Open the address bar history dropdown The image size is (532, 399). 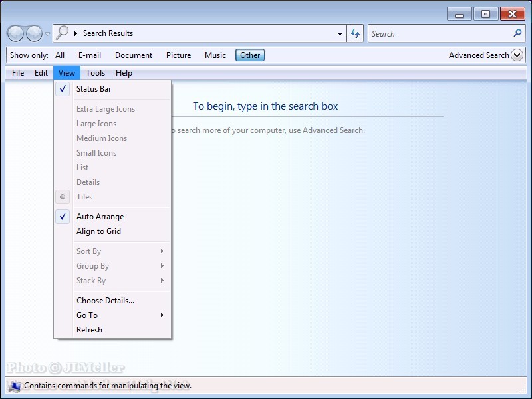pos(340,34)
